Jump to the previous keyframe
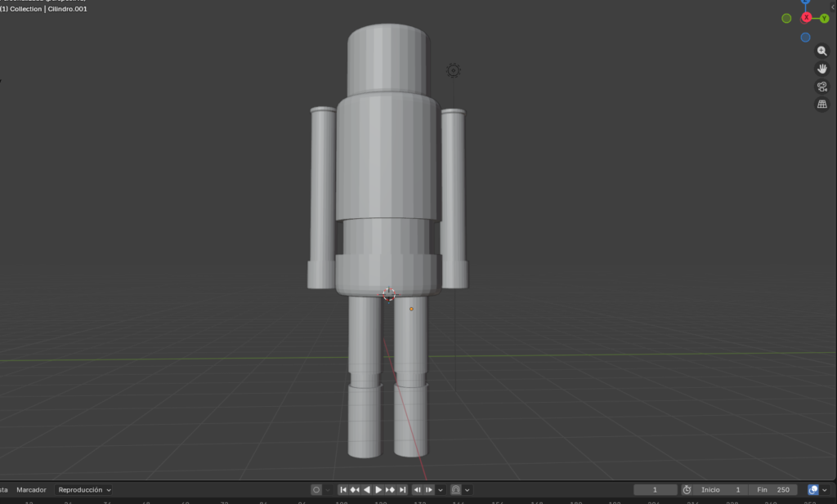 pyautogui.click(x=355, y=489)
